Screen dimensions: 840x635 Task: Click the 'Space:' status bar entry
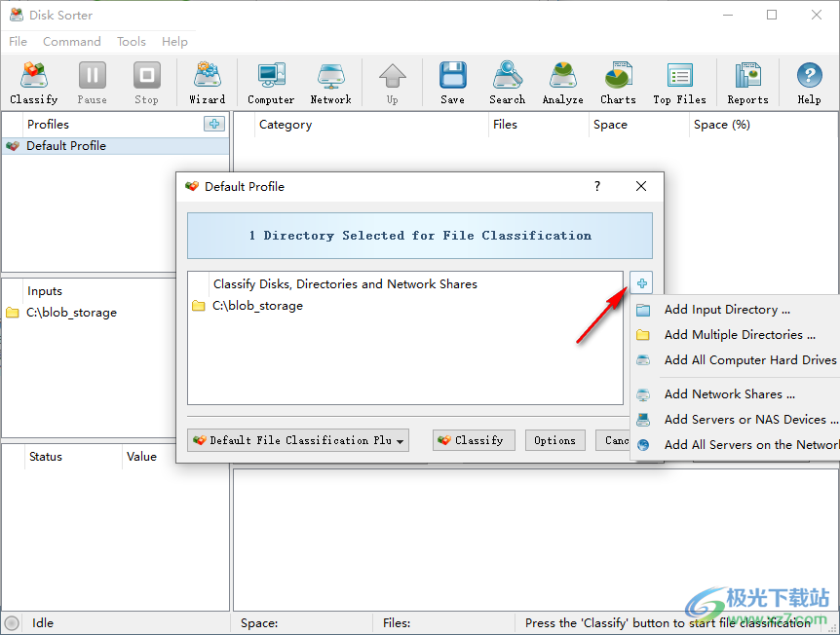(259, 623)
